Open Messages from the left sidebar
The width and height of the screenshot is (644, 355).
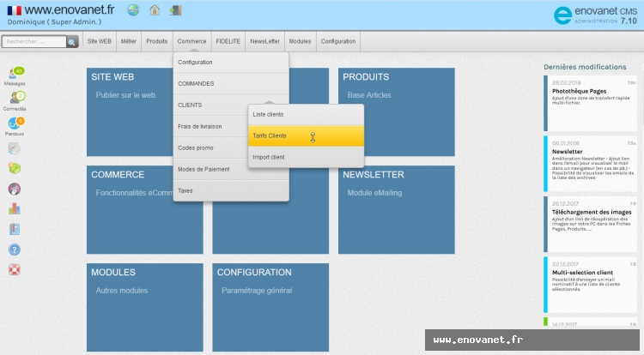pyautogui.click(x=15, y=75)
